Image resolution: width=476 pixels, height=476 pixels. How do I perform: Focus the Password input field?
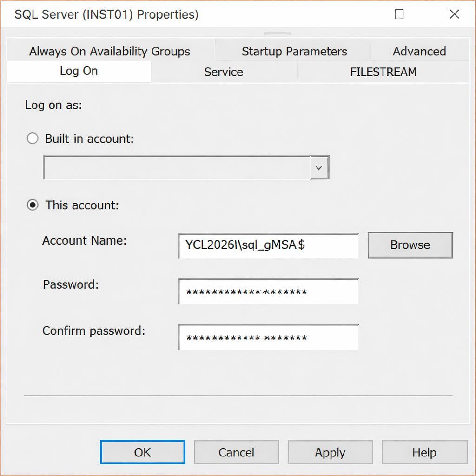pyautogui.click(x=268, y=292)
